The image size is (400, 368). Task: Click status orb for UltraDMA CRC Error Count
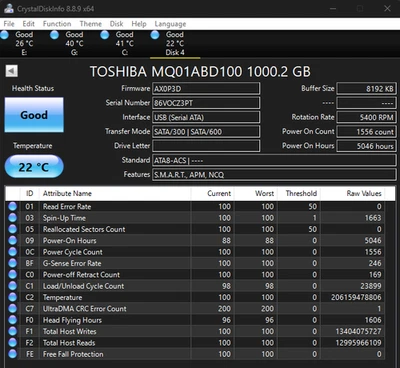tap(13, 308)
